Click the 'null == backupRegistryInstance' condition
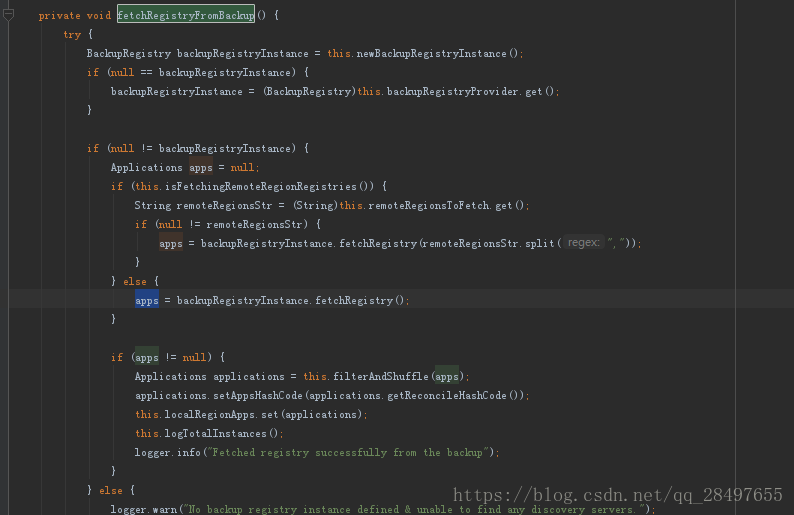The width and height of the screenshot is (794, 515). click(x=201, y=73)
